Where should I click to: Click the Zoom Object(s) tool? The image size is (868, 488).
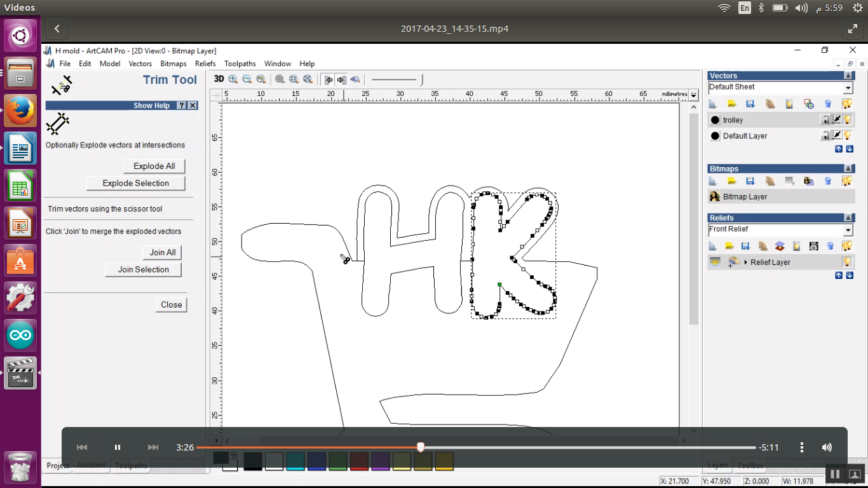(x=280, y=79)
